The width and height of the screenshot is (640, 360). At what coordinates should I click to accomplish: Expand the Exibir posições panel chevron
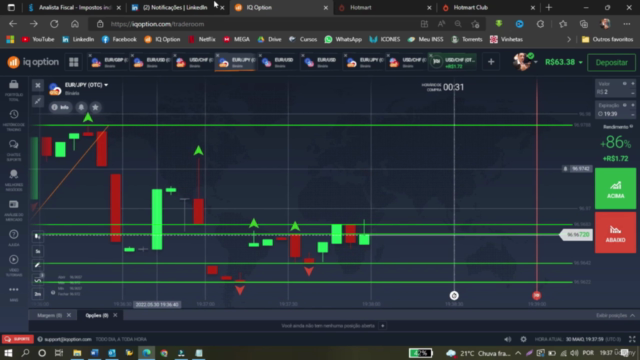(x=632, y=316)
